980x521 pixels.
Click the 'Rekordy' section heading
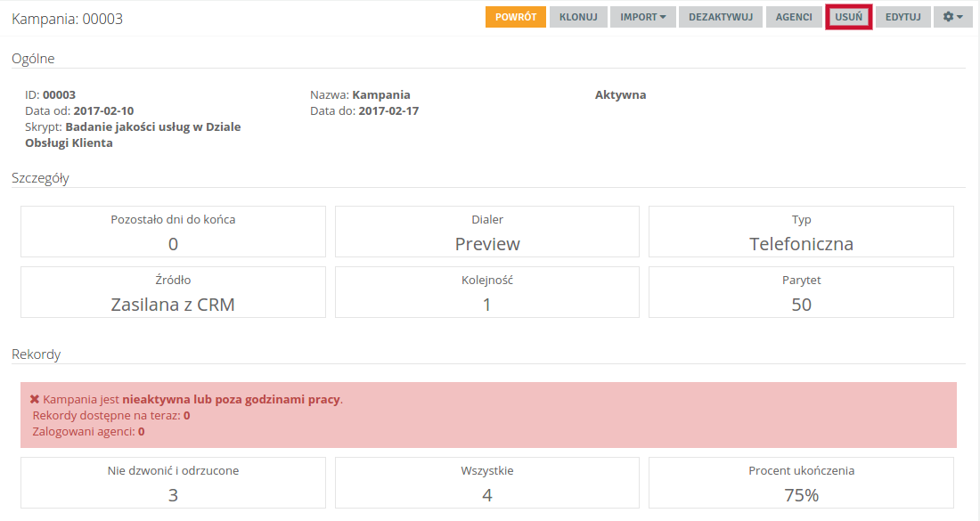37,354
